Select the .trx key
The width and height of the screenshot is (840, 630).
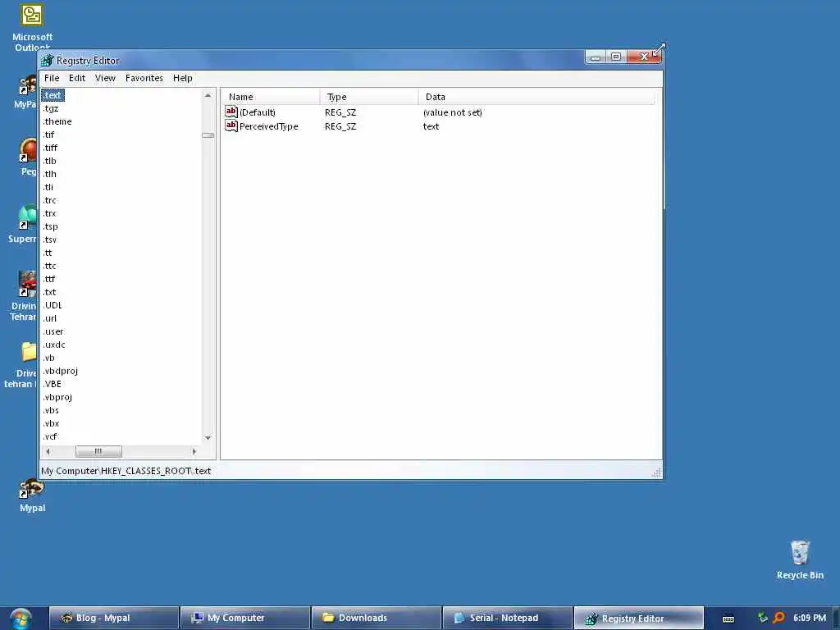[49, 214]
